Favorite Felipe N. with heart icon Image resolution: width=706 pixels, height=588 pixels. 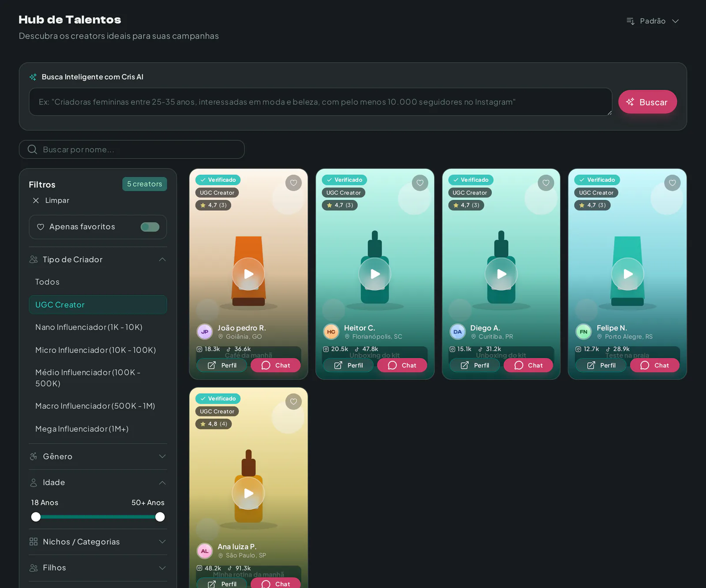[x=672, y=183]
